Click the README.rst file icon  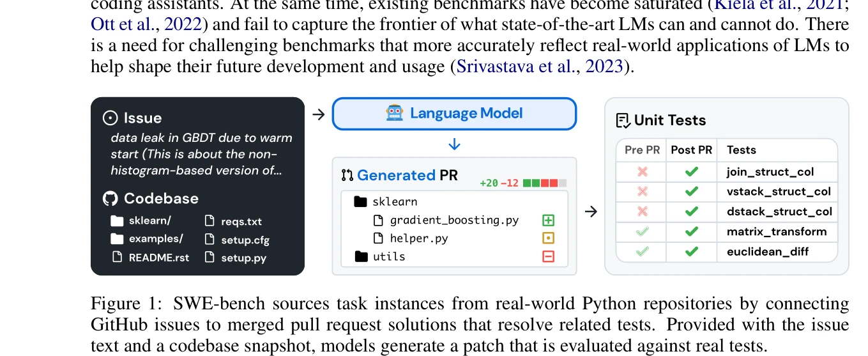point(117,258)
